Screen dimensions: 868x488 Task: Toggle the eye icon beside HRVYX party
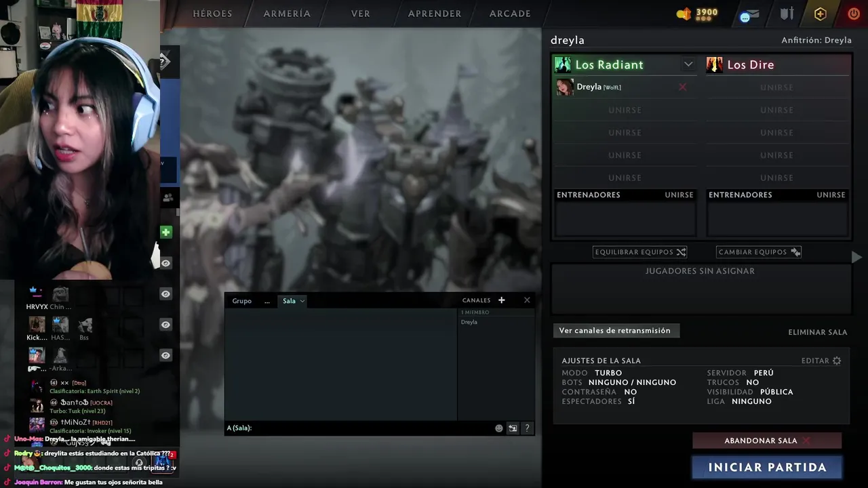tap(165, 293)
